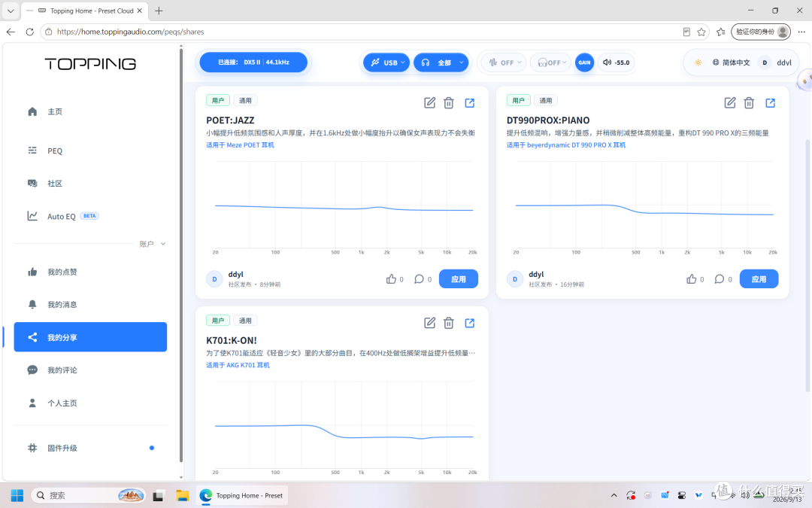Click 通用 tag on DT990PROX:PIANO card

(545, 101)
